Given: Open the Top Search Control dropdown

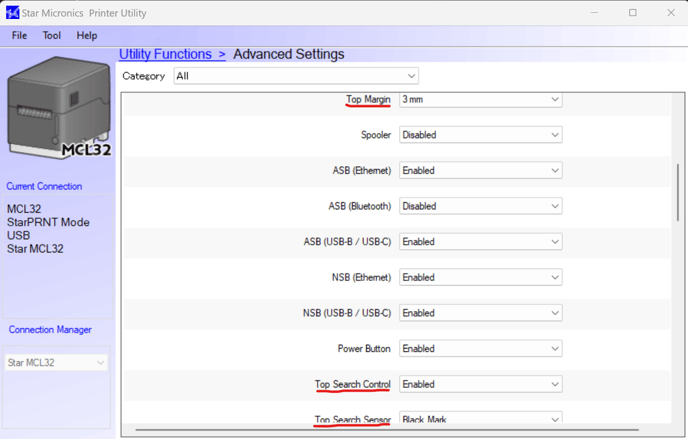Looking at the screenshot, I should 480,384.
